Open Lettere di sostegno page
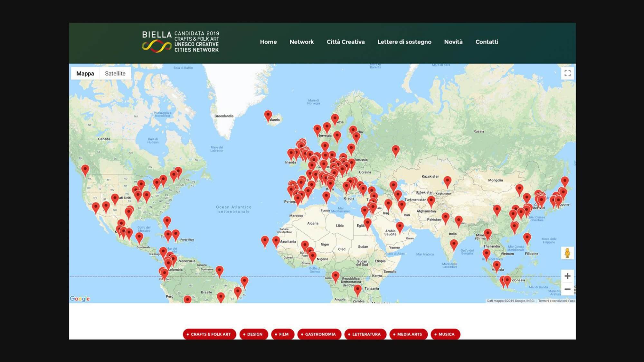The height and width of the screenshot is (362, 644). 404,42
